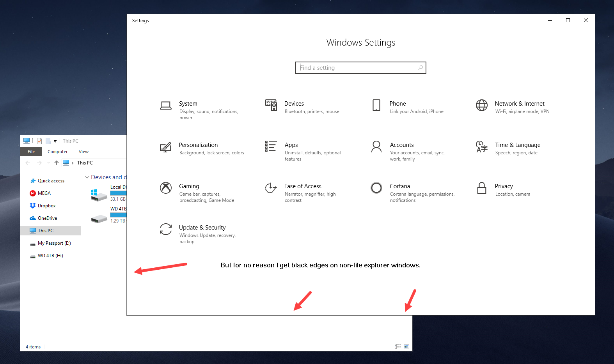Open the Time & Language icon

(x=482, y=147)
